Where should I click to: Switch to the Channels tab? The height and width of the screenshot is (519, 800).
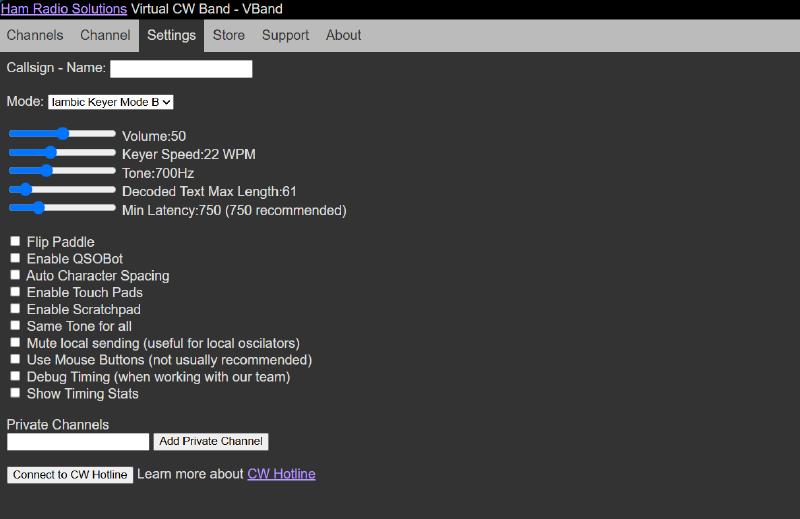coord(35,35)
